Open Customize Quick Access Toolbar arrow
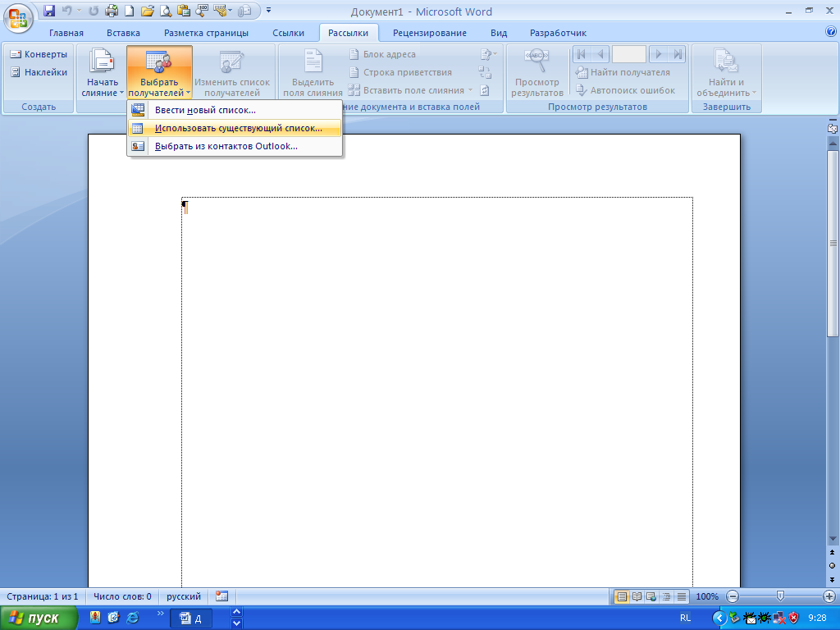The width and height of the screenshot is (840, 630). (x=269, y=10)
